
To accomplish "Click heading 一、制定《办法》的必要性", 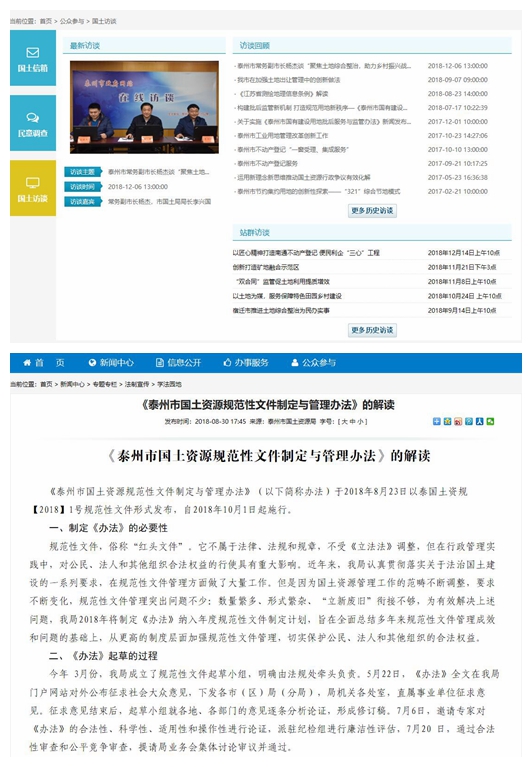I will click(x=108, y=528).
